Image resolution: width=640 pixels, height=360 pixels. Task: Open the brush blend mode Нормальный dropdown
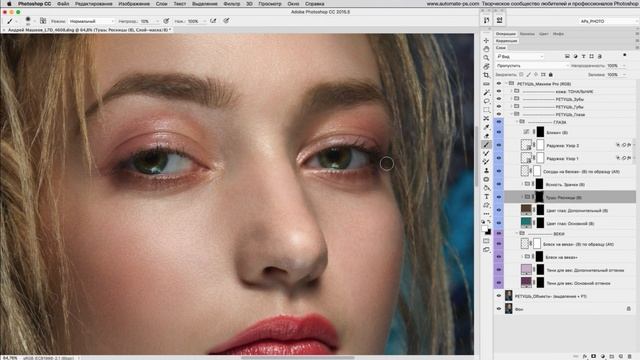91,21
